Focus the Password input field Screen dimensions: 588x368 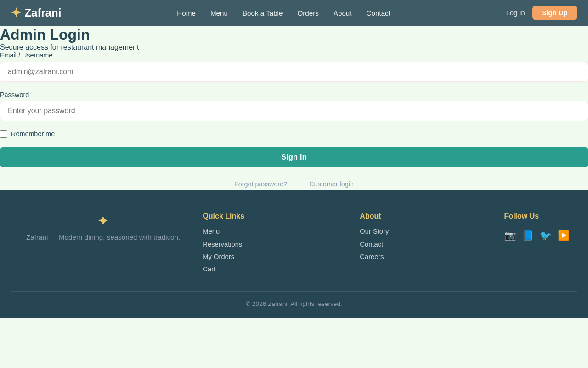click(294, 111)
